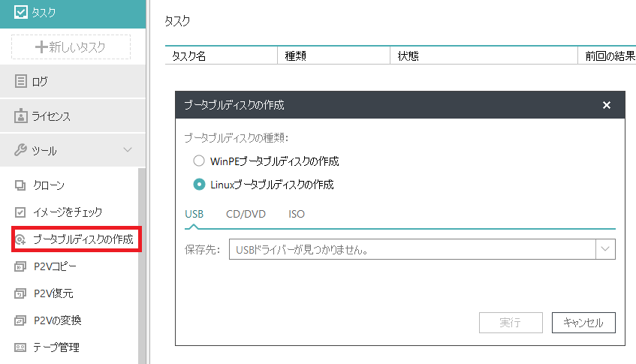Click the クローン icon
Image resolution: width=636 pixels, height=364 pixels.
tap(20, 185)
